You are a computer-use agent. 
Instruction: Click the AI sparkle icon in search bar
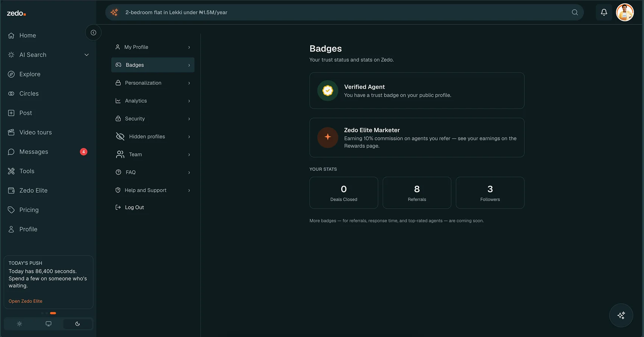click(x=114, y=12)
